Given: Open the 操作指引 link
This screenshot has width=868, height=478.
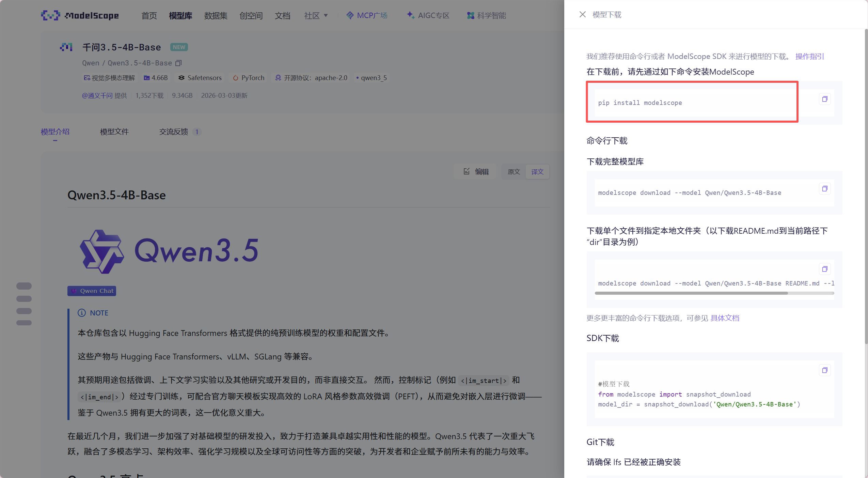Looking at the screenshot, I should [x=809, y=57].
